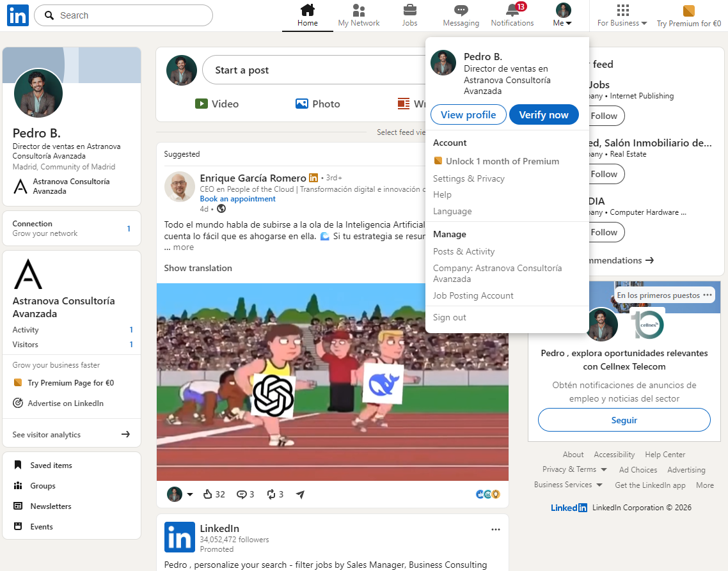This screenshot has height=571, width=728.
Task: Open the Jobs tab
Action: [x=409, y=15]
